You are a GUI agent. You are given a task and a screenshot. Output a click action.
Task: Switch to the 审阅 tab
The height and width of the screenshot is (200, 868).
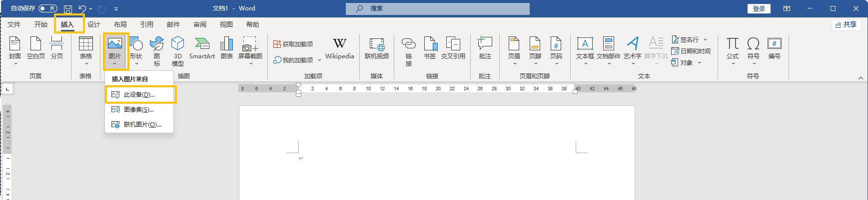(199, 24)
